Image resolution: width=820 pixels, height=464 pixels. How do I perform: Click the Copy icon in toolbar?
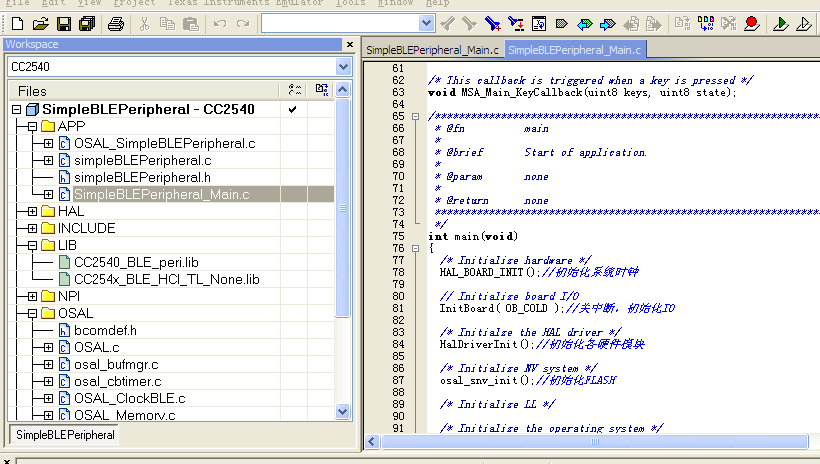pyautogui.click(x=167, y=24)
